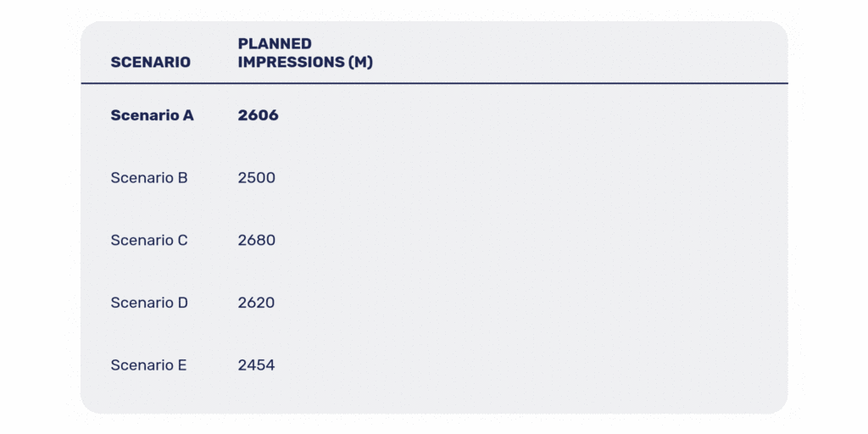This screenshot has width=868, height=434.
Task: Click the letter A in Scenario A
Action: 187,115
